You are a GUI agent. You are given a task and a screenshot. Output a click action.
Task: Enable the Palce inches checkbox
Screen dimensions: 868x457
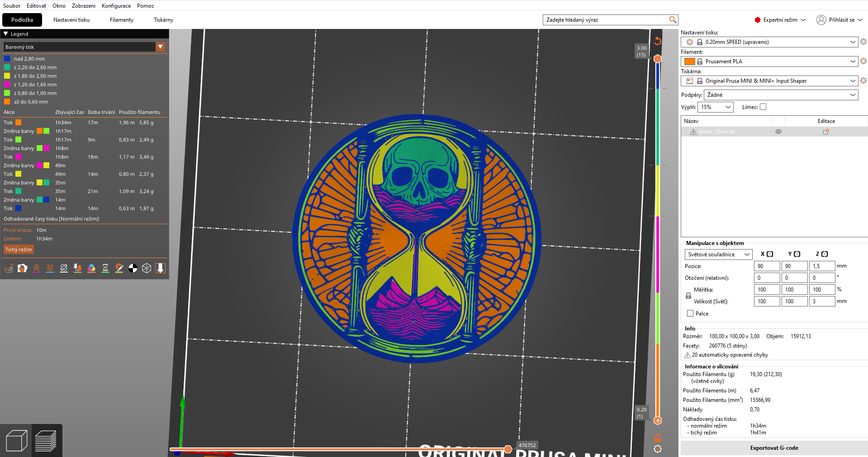(x=690, y=313)
